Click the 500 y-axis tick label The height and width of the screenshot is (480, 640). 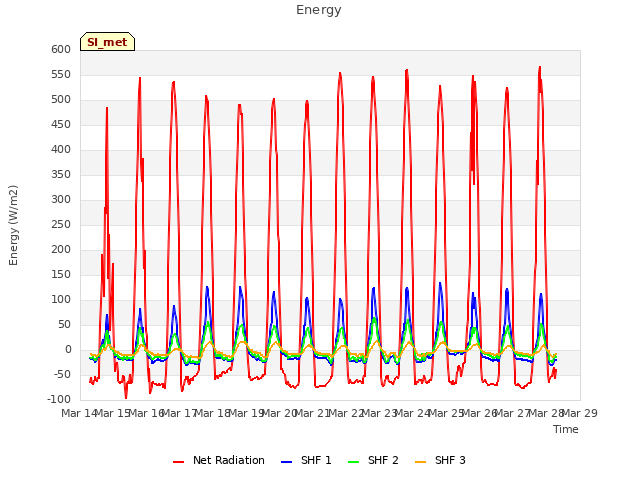[x=61, y=100]
